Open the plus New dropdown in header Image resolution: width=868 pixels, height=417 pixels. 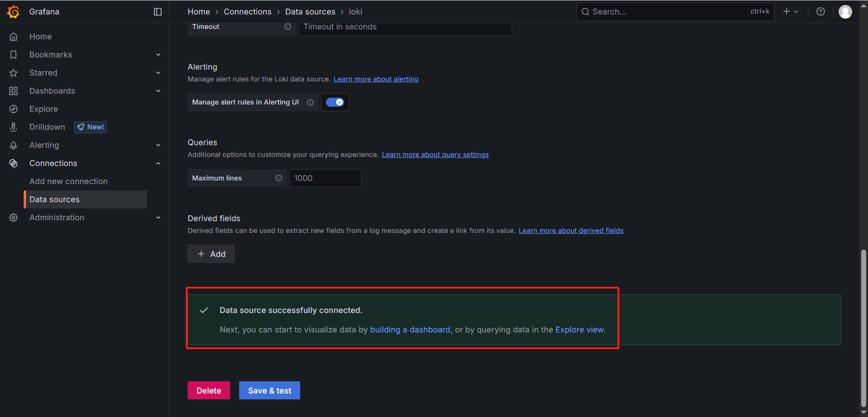(790, 12)
